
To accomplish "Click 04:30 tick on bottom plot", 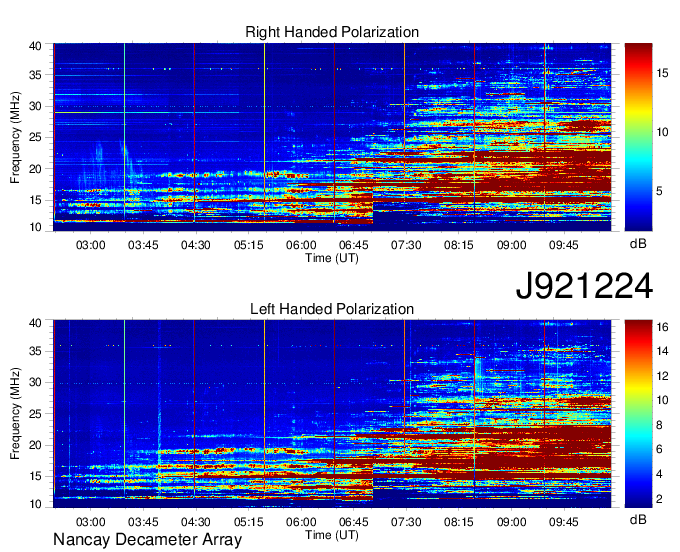I will (196, 522).
